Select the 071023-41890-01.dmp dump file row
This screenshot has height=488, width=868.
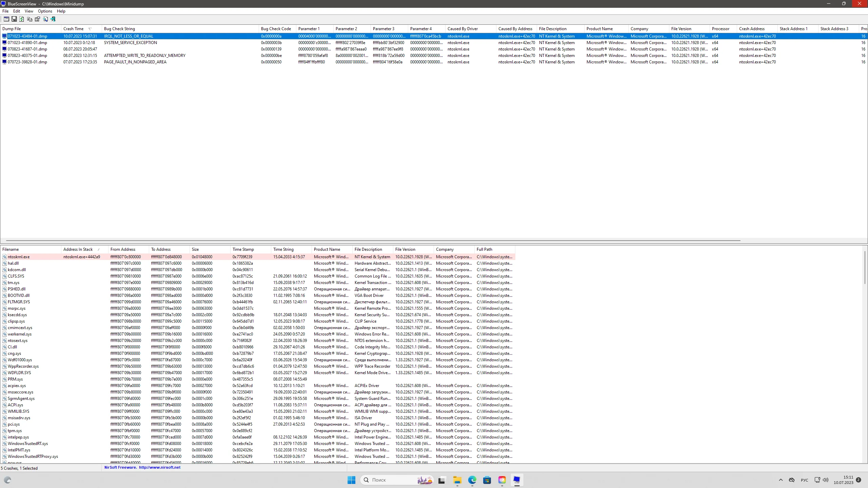tap(27, 43)
